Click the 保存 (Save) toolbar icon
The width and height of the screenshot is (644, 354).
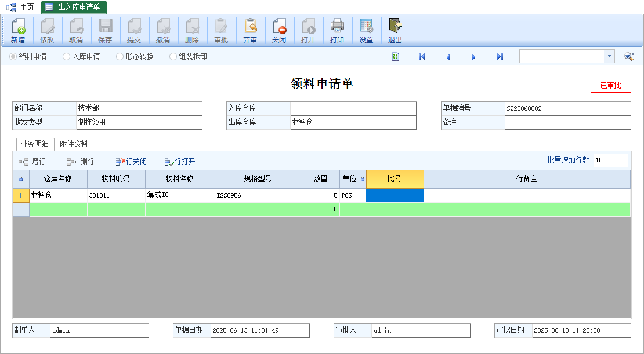pyautogui.click(x=105, y=31)
